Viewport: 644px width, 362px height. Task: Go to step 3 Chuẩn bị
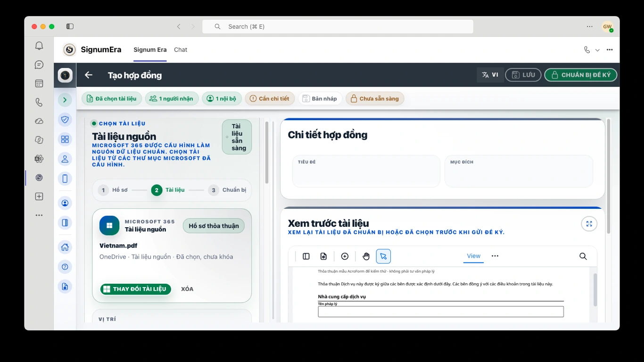(228, 190)
